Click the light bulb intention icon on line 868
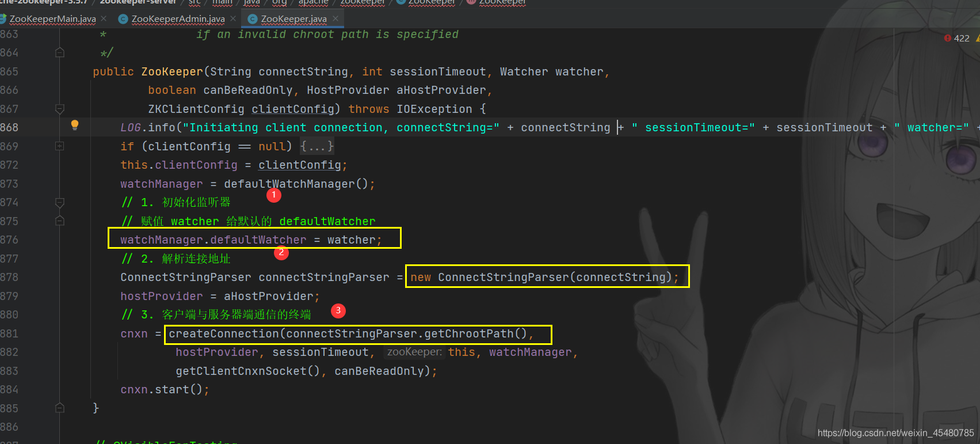 tap(74, 125)
